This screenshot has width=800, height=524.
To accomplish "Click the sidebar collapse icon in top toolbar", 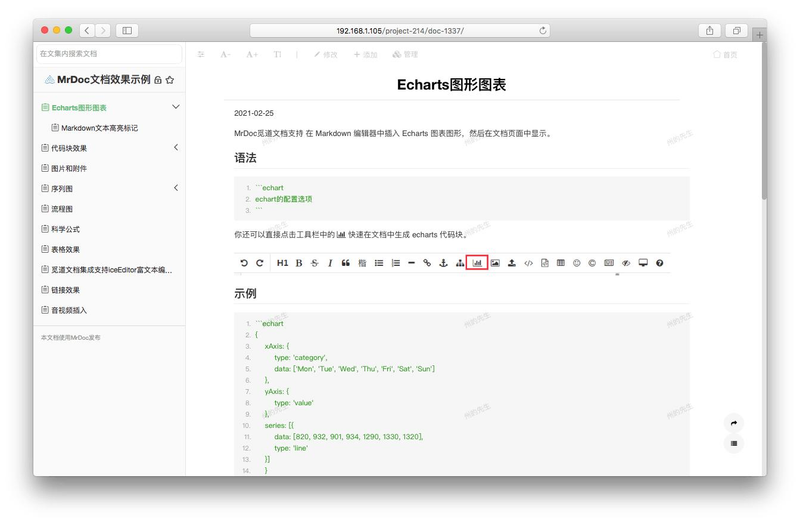I will 201,54.
